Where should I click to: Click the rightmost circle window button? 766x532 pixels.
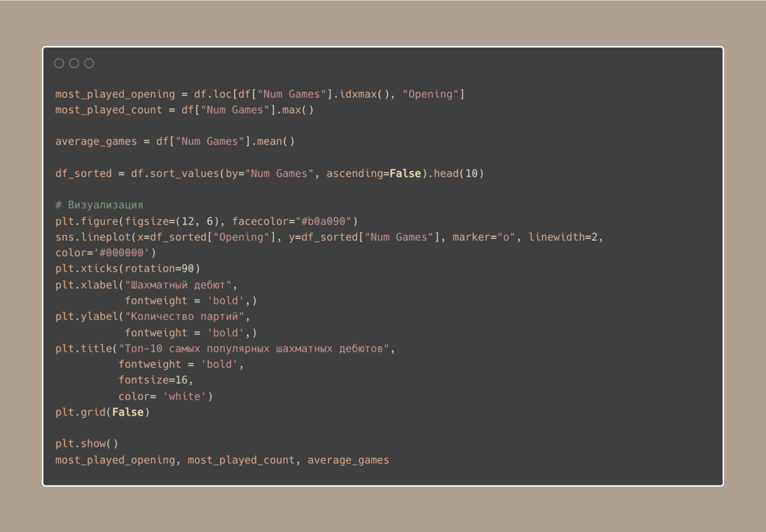[x=89, y=63]
